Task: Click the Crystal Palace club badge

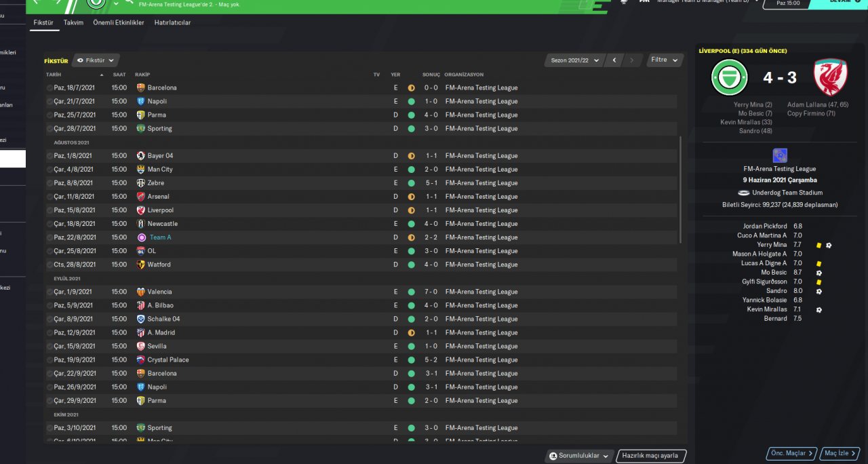Action: pyautogui.click(x=141, y=360)
